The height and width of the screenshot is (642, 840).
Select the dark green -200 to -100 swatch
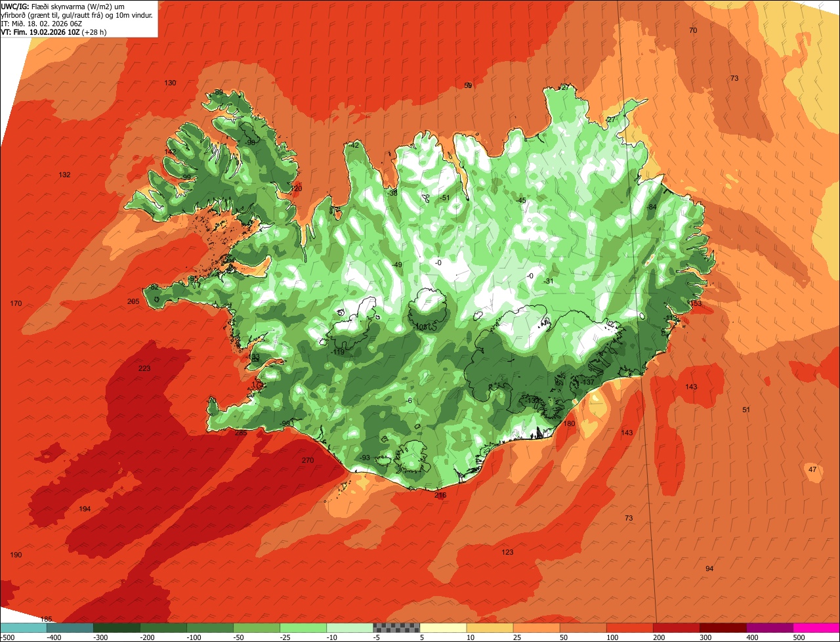coord(163,628)
